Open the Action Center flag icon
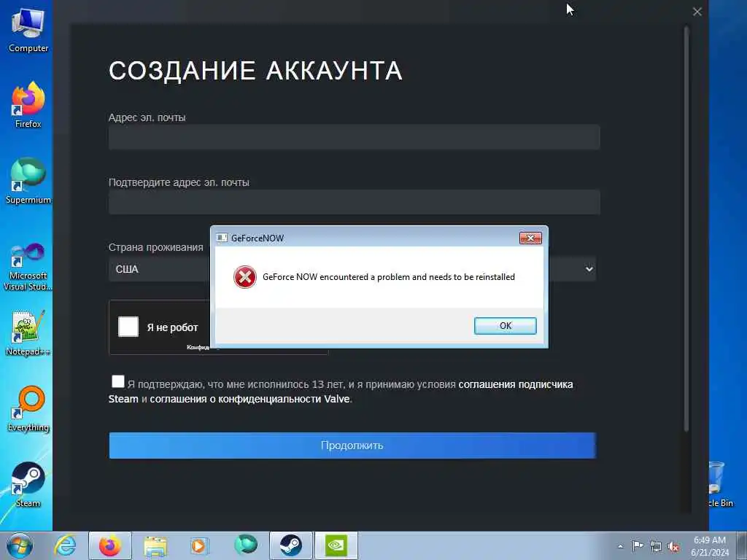 coord(638,545)
